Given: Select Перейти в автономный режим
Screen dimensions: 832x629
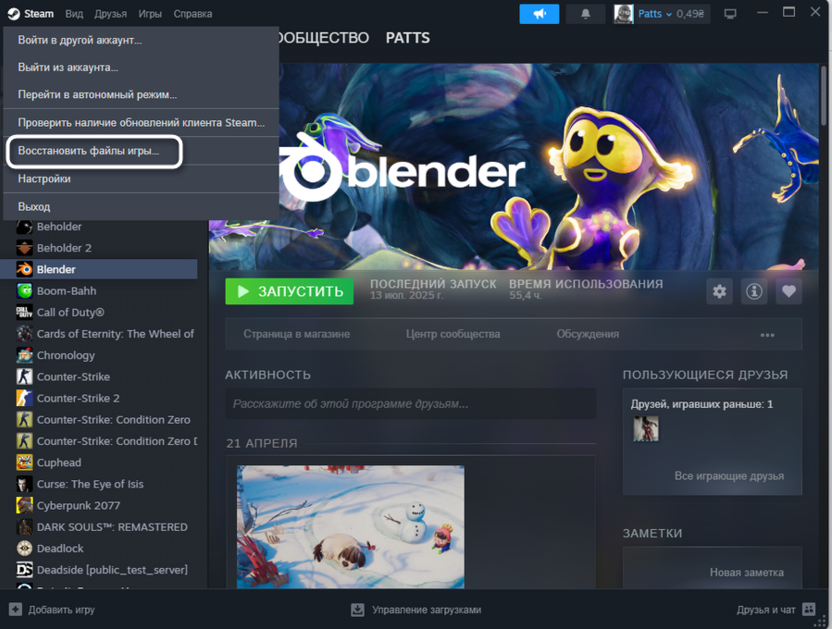Looking at the screenshot, I should click(141, 94).
